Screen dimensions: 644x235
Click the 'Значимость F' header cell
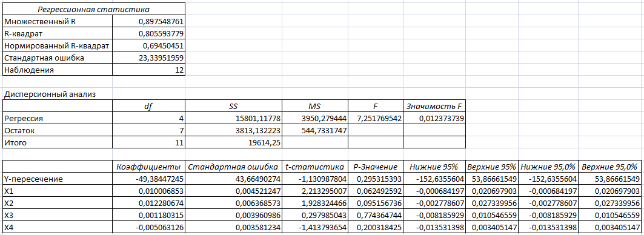click(x=434, y=107)
